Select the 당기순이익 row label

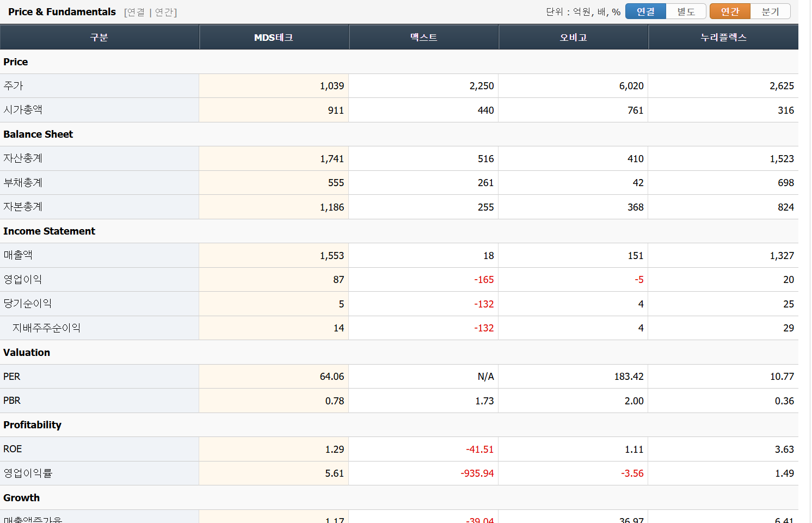(x=28, y=304)
